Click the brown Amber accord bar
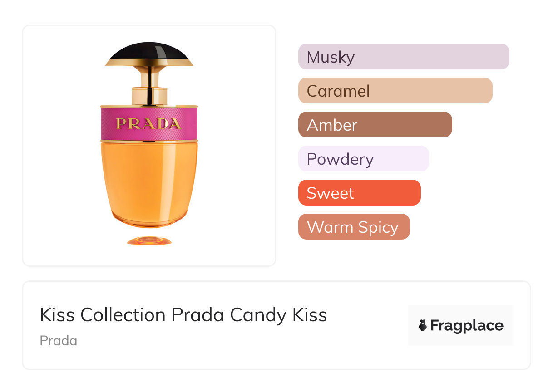The image size is (553, 392). [375, 125]
